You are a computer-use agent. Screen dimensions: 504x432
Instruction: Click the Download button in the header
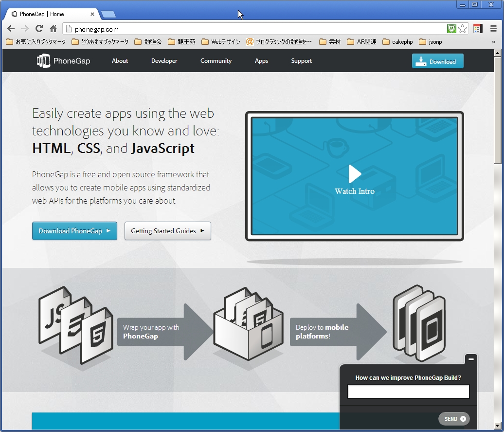tap(438, 61)
